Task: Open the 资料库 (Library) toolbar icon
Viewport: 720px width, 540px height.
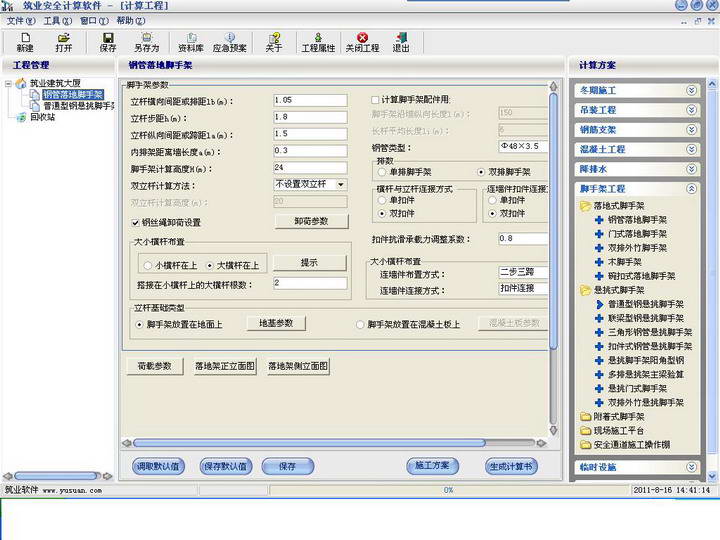Action: point(190,41)
